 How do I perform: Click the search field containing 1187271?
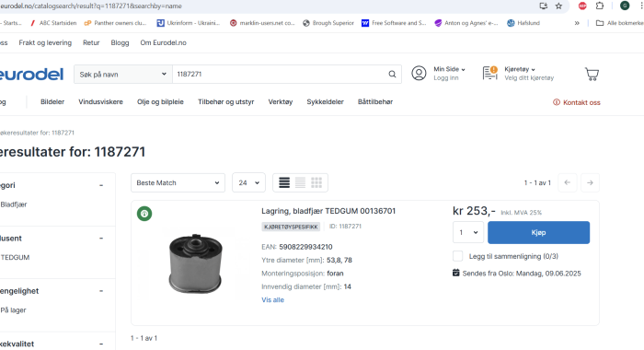point(280,74)
